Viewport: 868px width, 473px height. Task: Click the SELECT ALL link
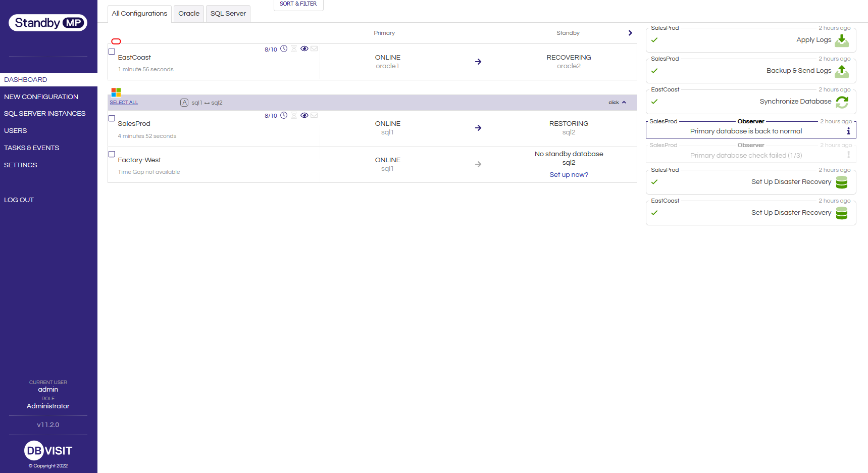pyautogui.click(x=123, y=102)
